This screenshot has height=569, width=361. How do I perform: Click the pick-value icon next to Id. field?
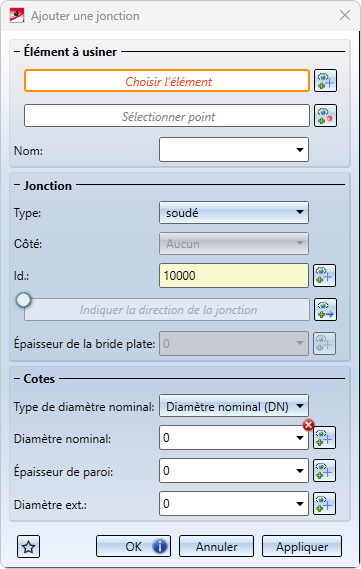coord(324,276)
